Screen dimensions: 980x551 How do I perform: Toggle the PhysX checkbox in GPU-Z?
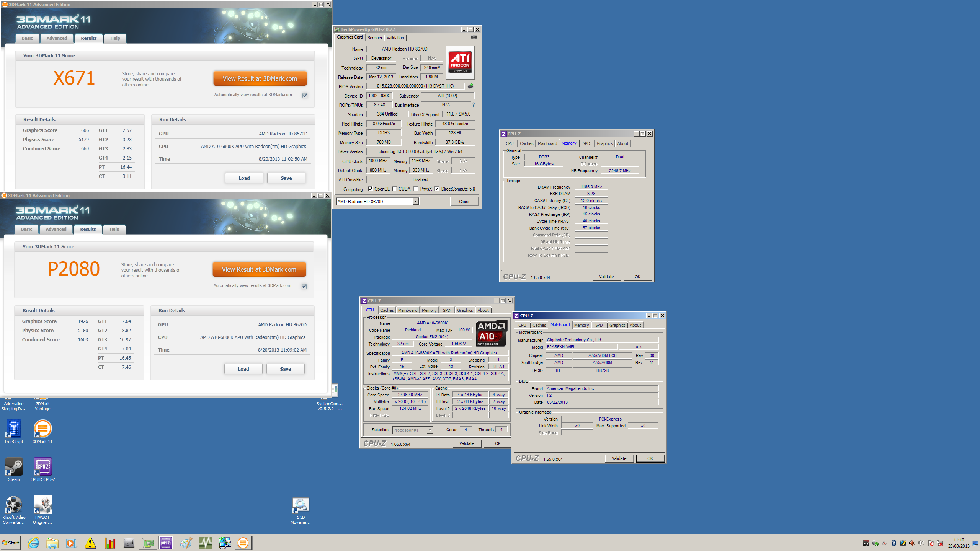point(416,189)
